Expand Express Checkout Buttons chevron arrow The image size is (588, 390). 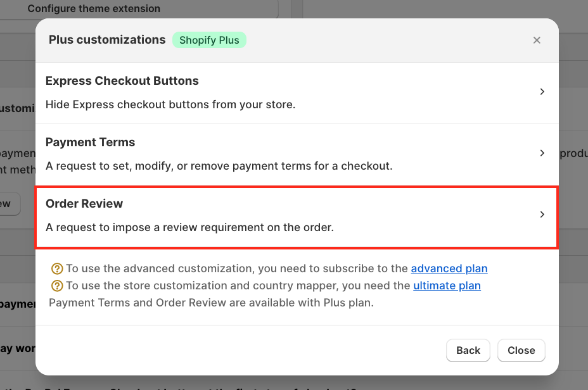542,92
